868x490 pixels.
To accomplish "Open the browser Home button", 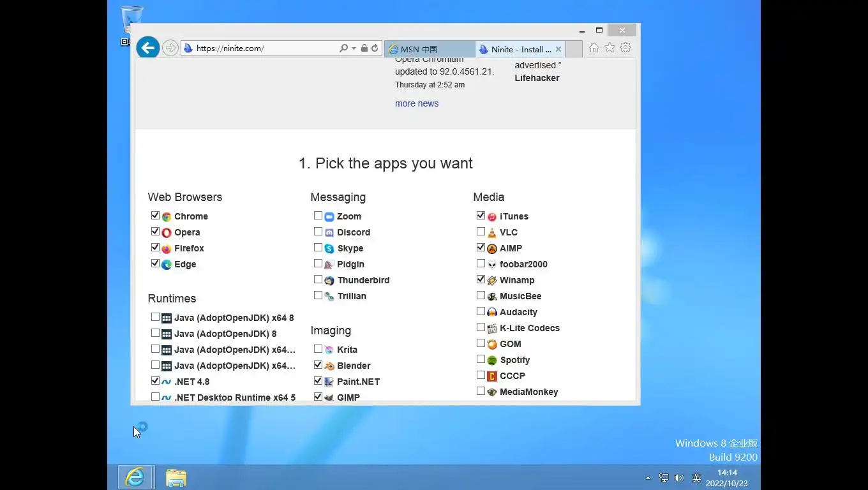I will [594, 48].
